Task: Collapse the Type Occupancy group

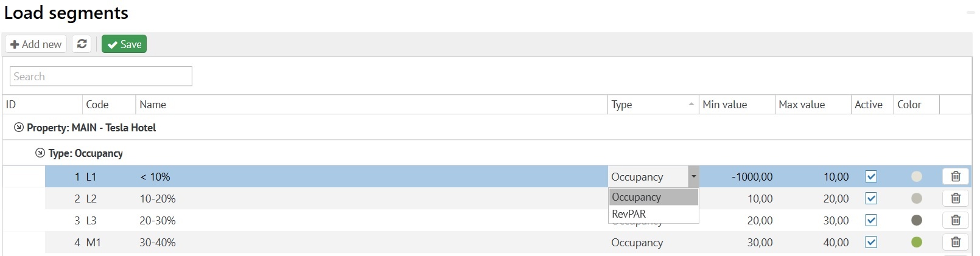Action: point(40,153)
